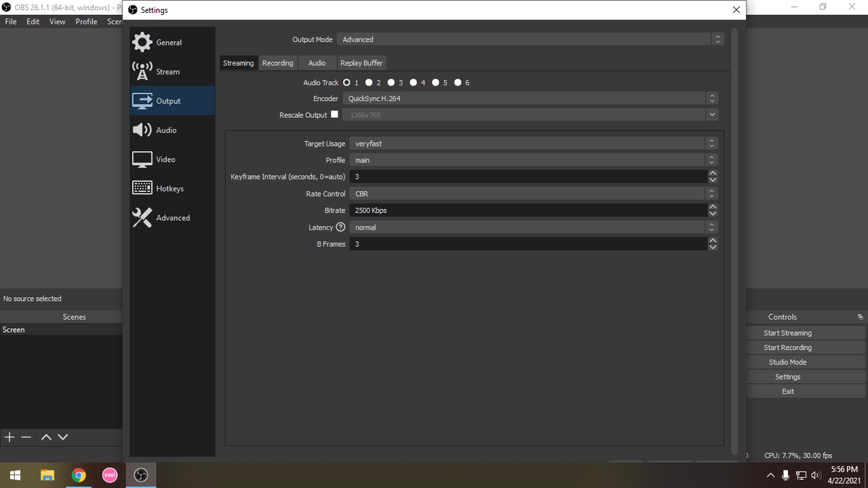Select the Output monitor icon in sidebar
This screenshot has height=488, width=868.
click(142, 101)
